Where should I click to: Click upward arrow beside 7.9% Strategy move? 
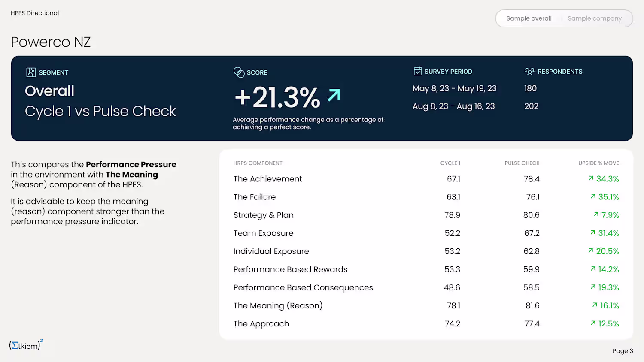[596, 214]
